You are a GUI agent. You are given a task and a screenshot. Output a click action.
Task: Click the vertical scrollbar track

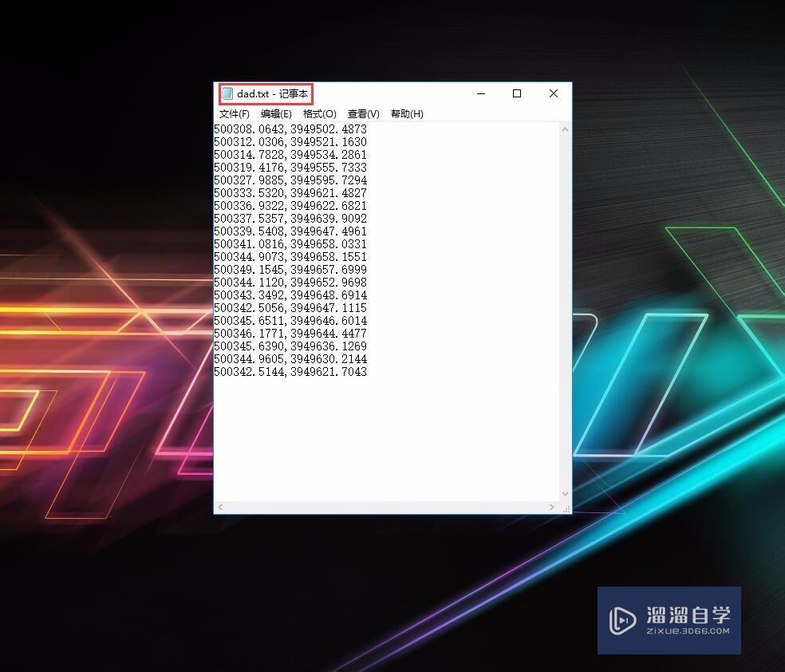(x=566, y=319)
